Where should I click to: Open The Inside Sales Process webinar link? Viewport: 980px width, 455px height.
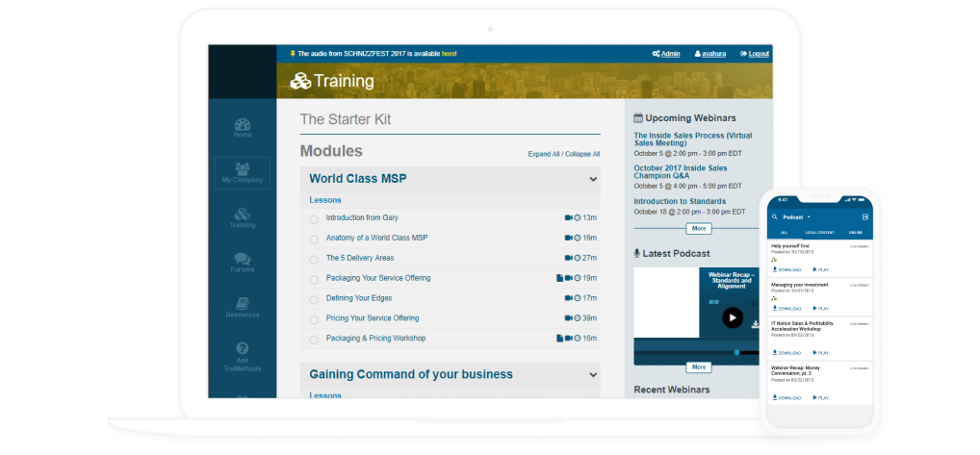692,139
